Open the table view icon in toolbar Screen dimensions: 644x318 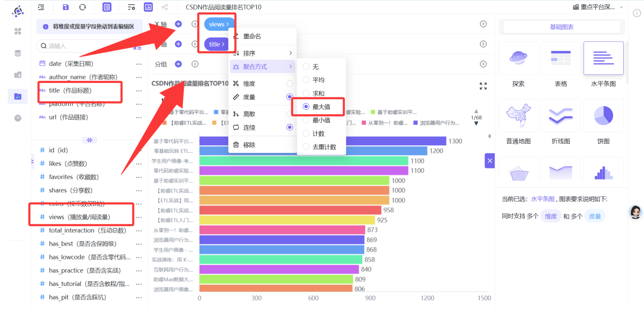(x=107, y=7)
